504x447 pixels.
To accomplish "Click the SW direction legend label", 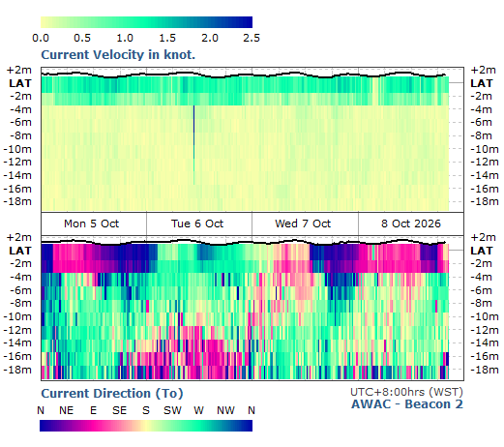I will pos(172,410).
